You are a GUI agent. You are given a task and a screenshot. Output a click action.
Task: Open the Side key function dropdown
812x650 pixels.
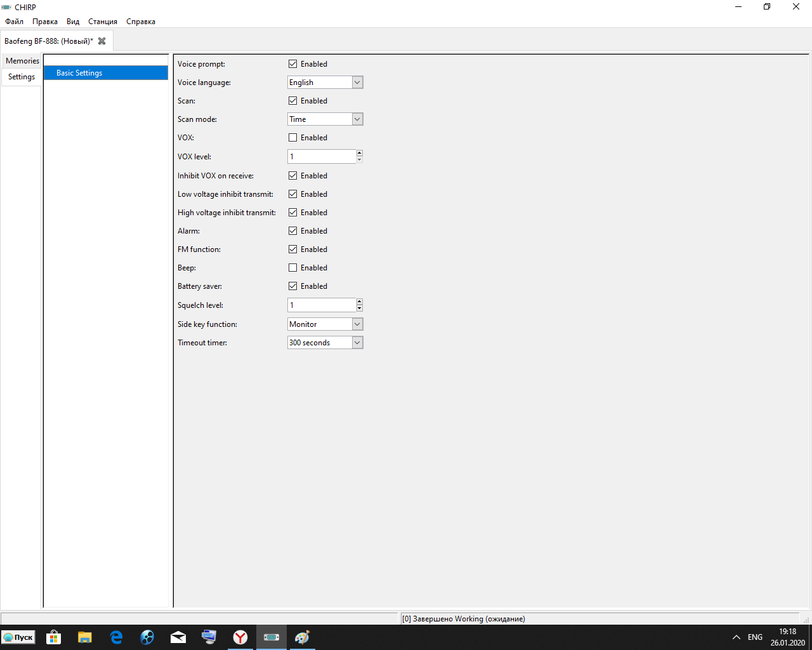[x=325, y=324]
